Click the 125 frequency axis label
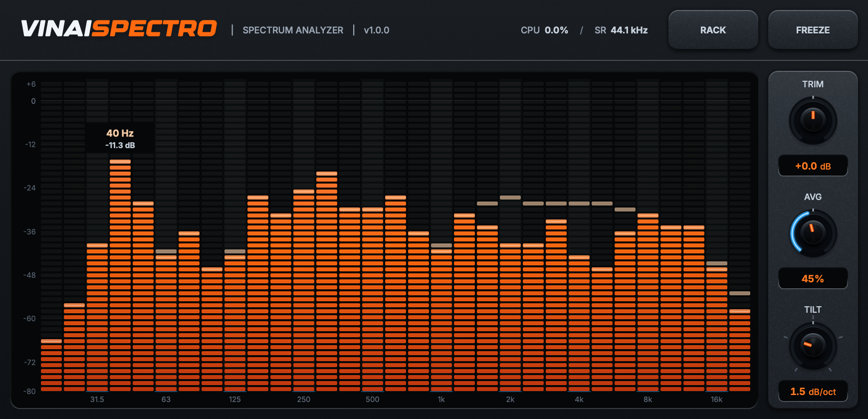 pyautogui.click(x=235, y=400)
